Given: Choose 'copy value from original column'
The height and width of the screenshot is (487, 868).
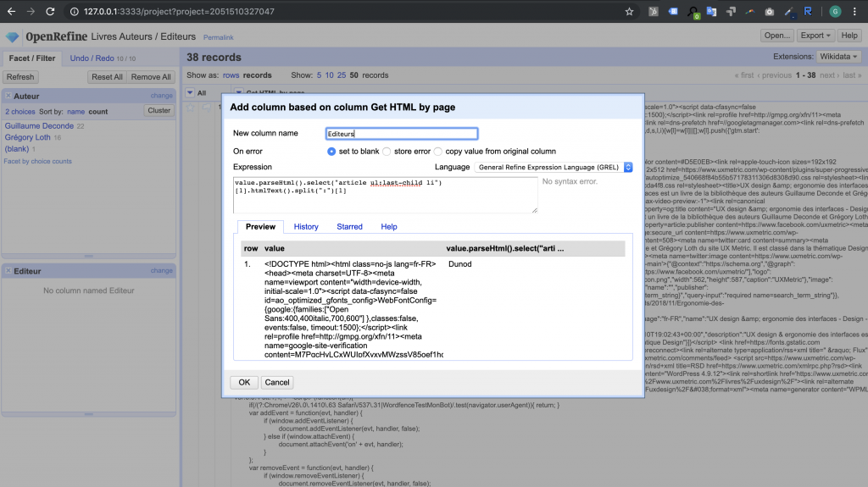Looking at the screenshot, I should click(438, 151).
